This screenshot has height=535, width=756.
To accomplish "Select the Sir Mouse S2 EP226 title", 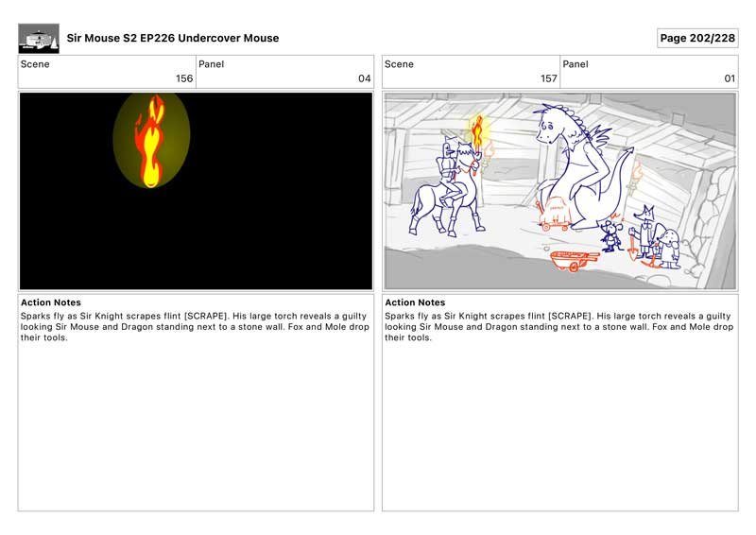I will (x=173, y=38).
